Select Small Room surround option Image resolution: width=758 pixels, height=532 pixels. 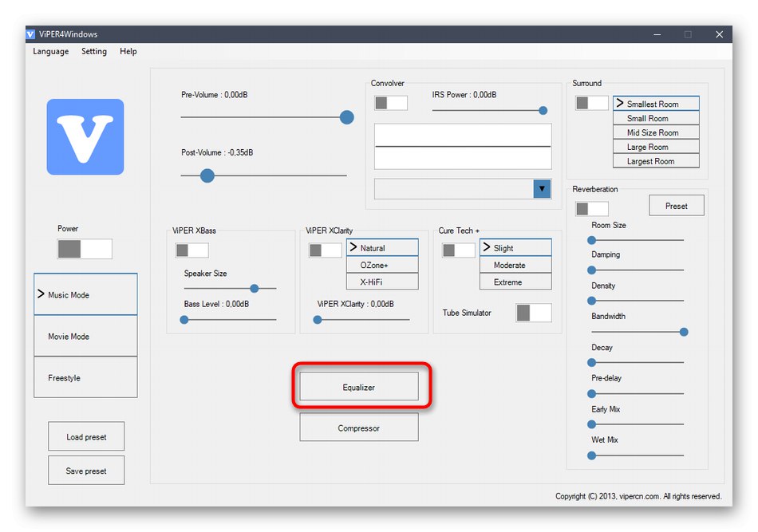tap(656, 118)
